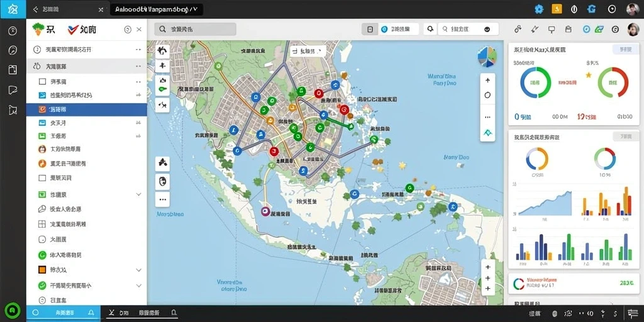Select the pie chart icon at map corner
This screenshot has height=322, width=644.
coord(487,57)
